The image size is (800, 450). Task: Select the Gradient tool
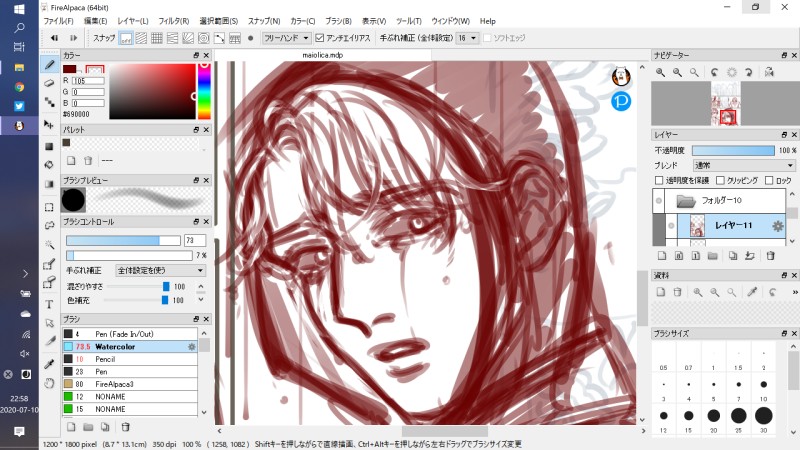coord(49,184)
